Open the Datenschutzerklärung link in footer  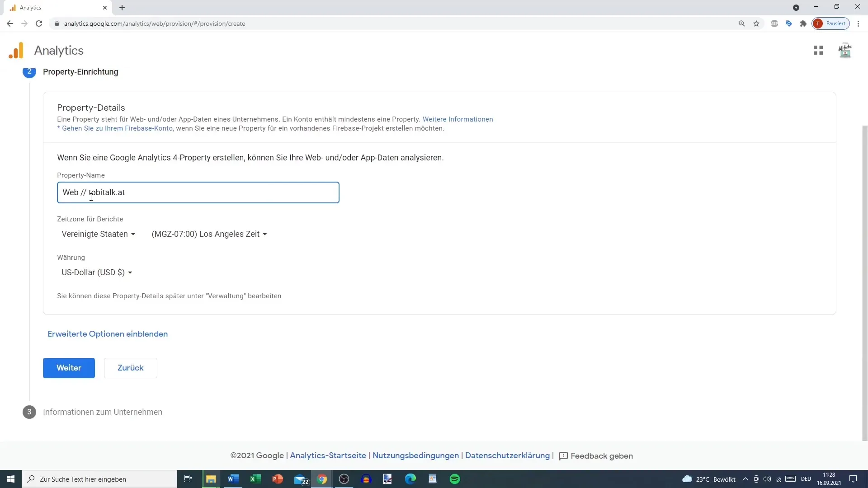click(x=507, y=456)
